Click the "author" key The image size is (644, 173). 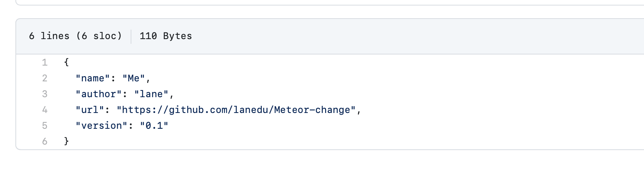pos(99,94)
